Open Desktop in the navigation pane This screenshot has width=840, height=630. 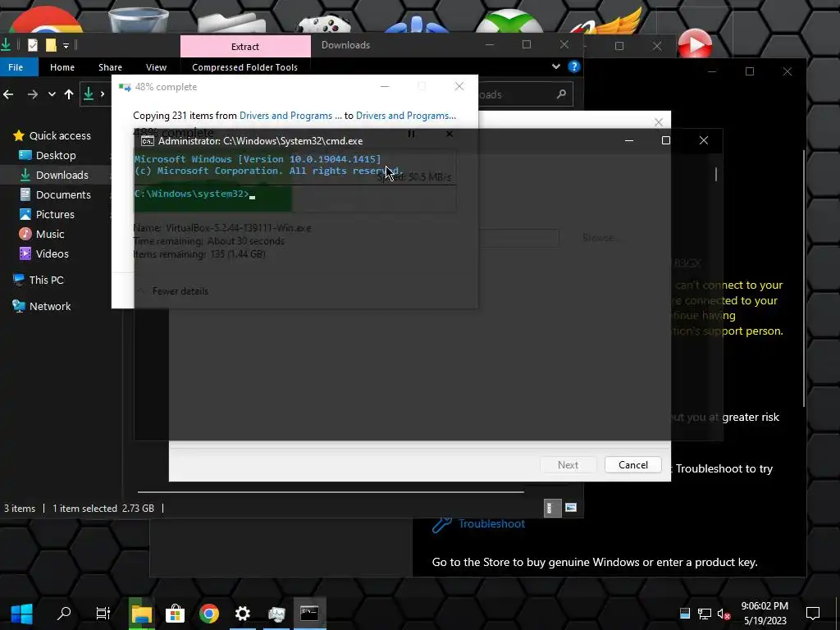[56, 155]
